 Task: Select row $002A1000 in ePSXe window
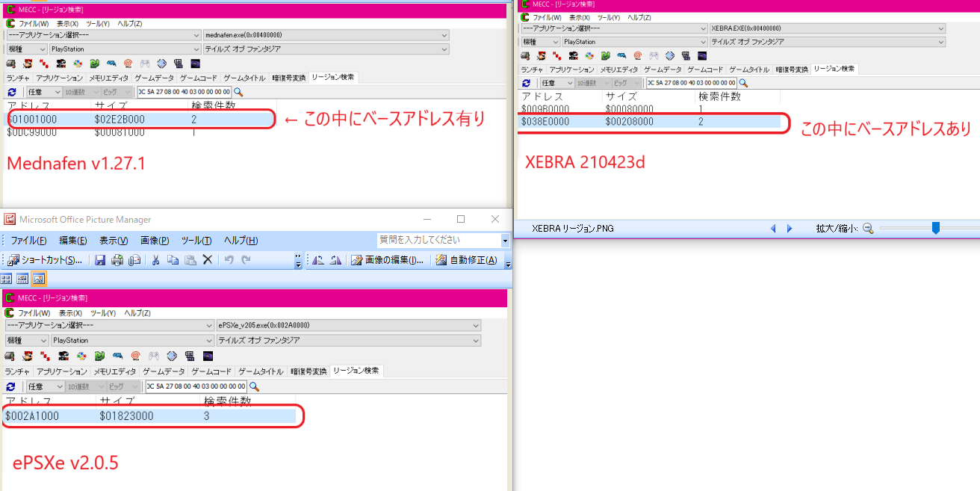coord(150,416)
